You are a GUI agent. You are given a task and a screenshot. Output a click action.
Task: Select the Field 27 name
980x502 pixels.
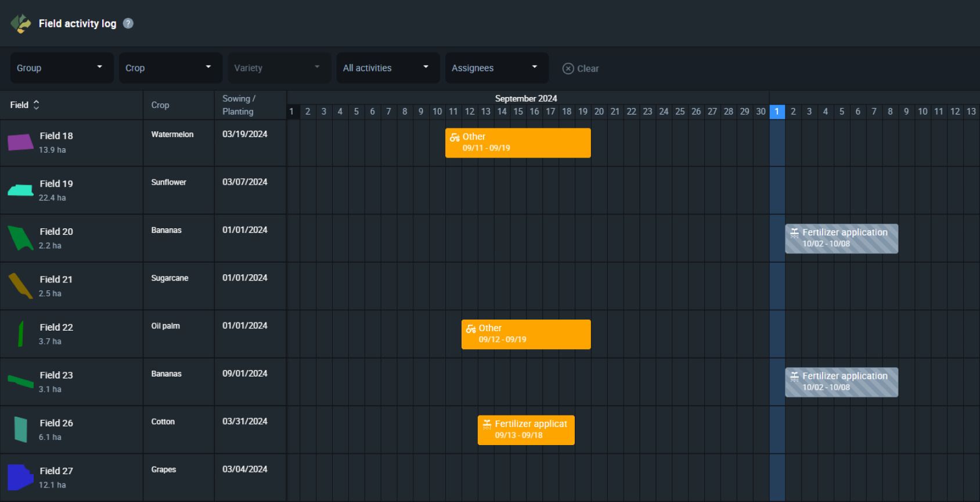(x=56, y=471)
